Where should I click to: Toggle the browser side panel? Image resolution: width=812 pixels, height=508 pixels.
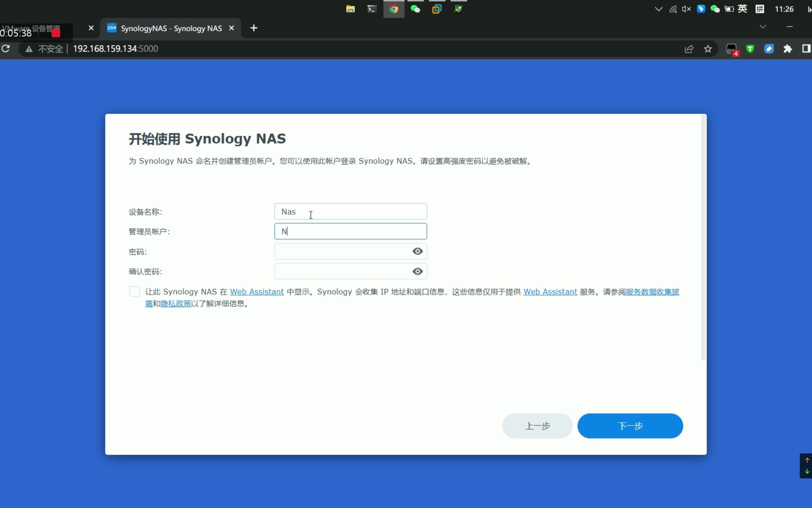(806, 49)
